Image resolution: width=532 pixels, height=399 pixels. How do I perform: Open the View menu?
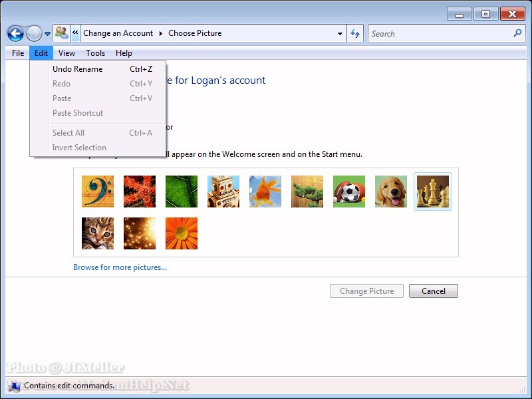pyautogui.click(x=67, y=53)
